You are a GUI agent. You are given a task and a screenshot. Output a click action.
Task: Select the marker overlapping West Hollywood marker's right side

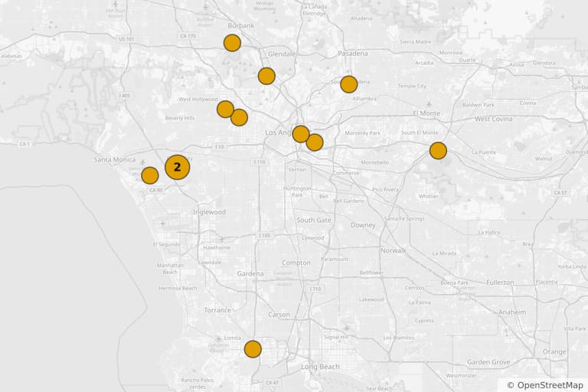pyautogui.click(x=239, y=117)
